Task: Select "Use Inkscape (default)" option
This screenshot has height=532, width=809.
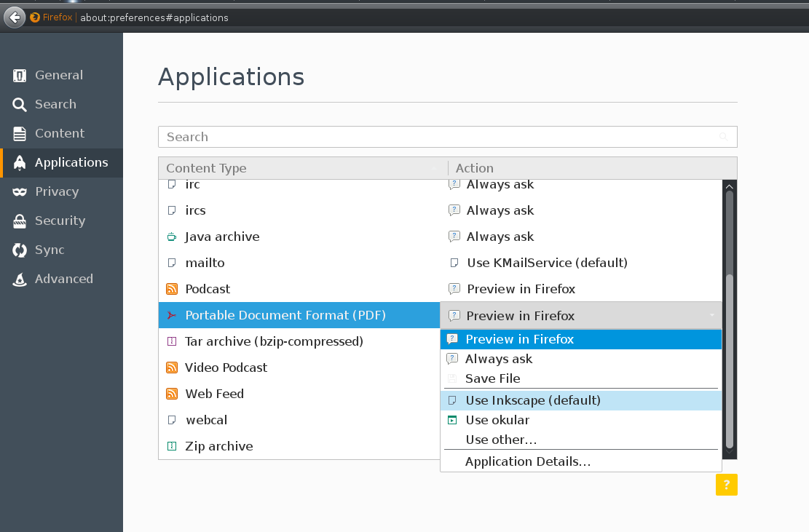Action: (x=532, y=400)
